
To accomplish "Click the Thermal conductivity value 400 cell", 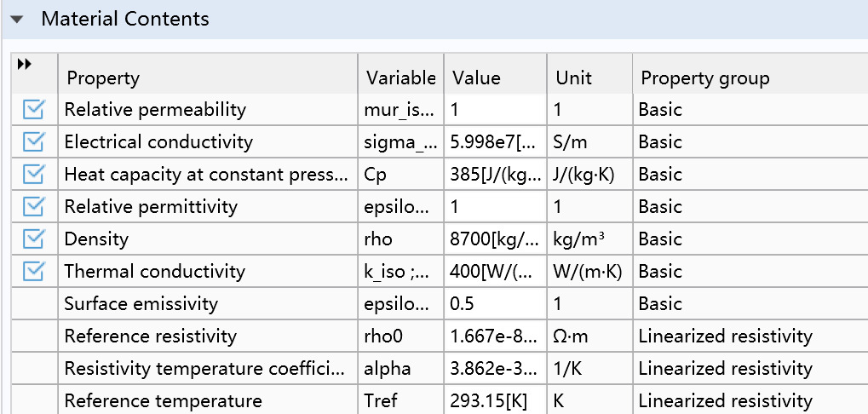I will (x=495, y=271).
